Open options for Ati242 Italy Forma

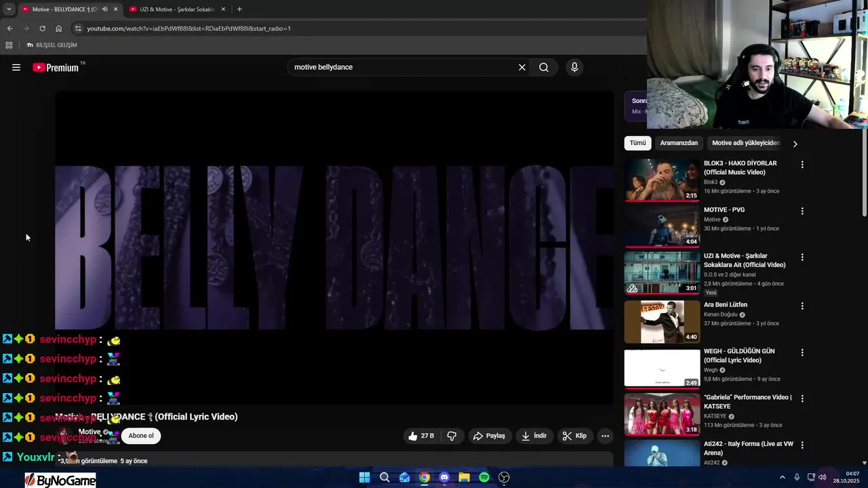(x=802, y=445)
